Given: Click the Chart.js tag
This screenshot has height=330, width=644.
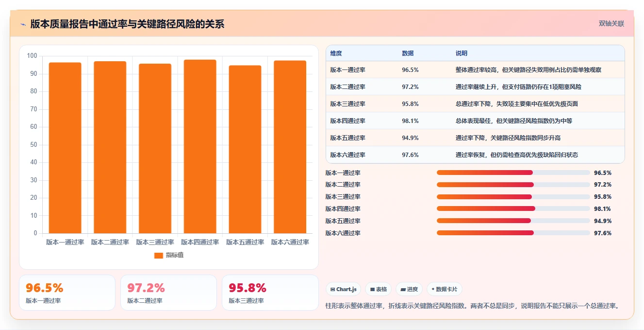Looking at the screenshot, I should [x=344, y=289].
